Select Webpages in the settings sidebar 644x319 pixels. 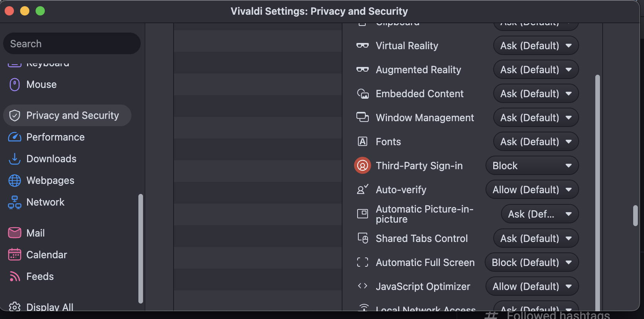click(x=50, y=180)
